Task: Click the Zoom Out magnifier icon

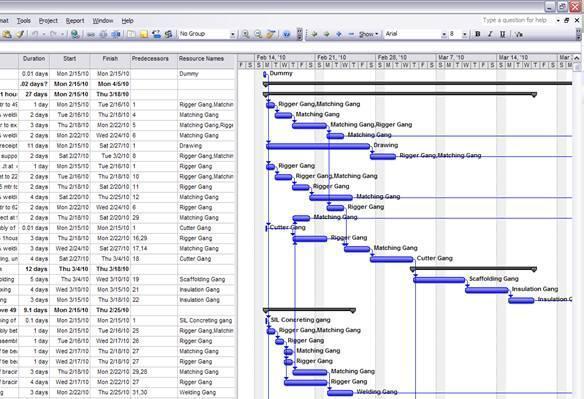Action: click(258, 34)
